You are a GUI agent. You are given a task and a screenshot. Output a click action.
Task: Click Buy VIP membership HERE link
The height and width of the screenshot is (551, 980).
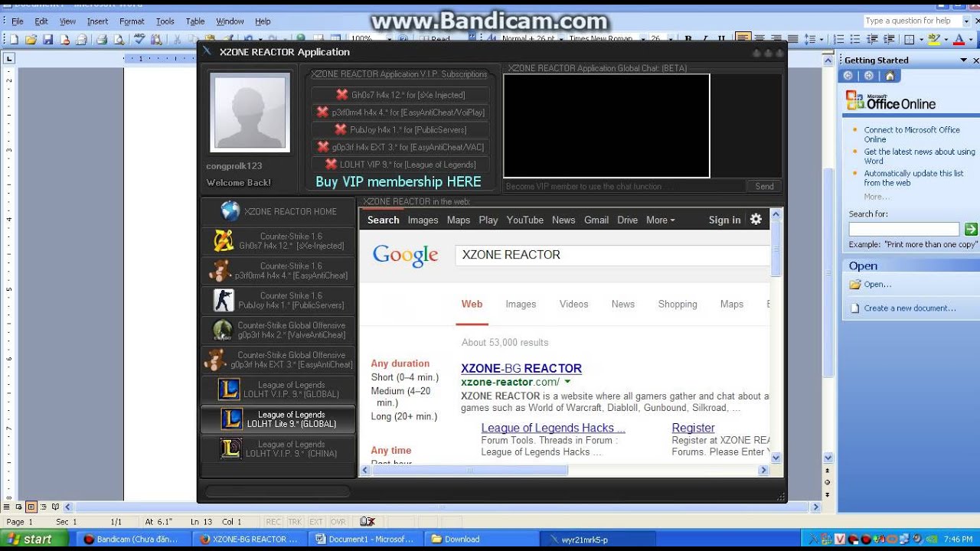(398, 182)
